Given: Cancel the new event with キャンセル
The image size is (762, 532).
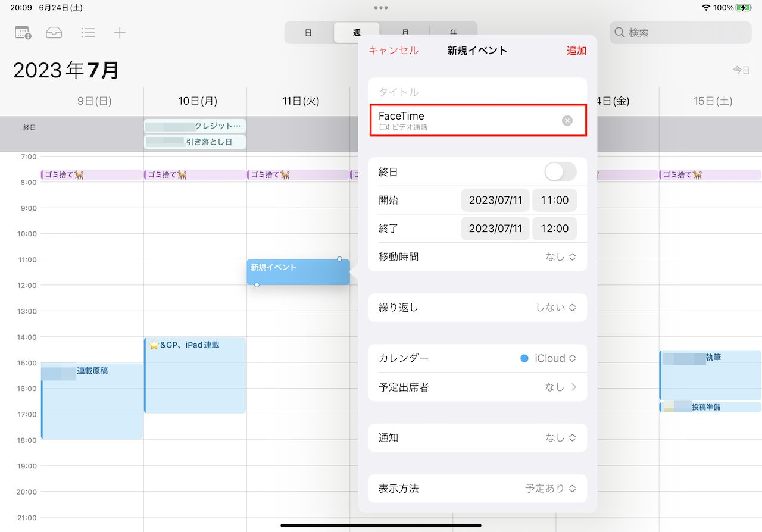Looking at the screenshot, I should coord(394,51).
